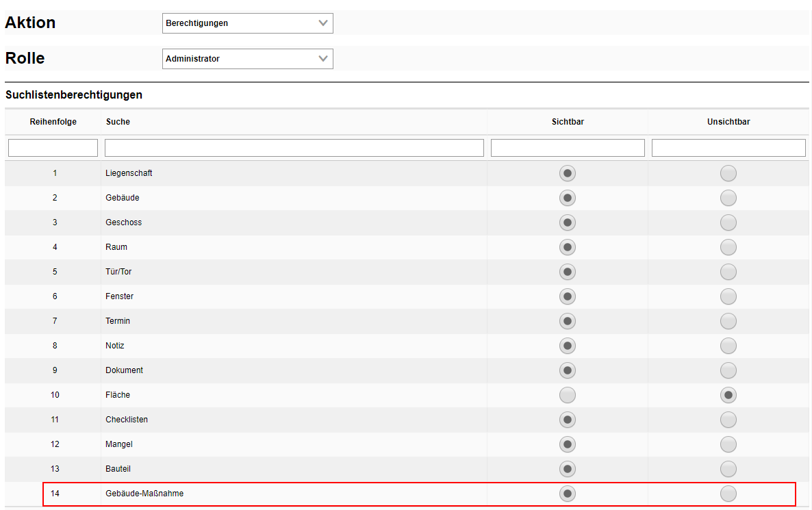Image resolution: width=812 pixels, height=510 pixels.
Task: Click the Suche column header
Action: point(118,122)
